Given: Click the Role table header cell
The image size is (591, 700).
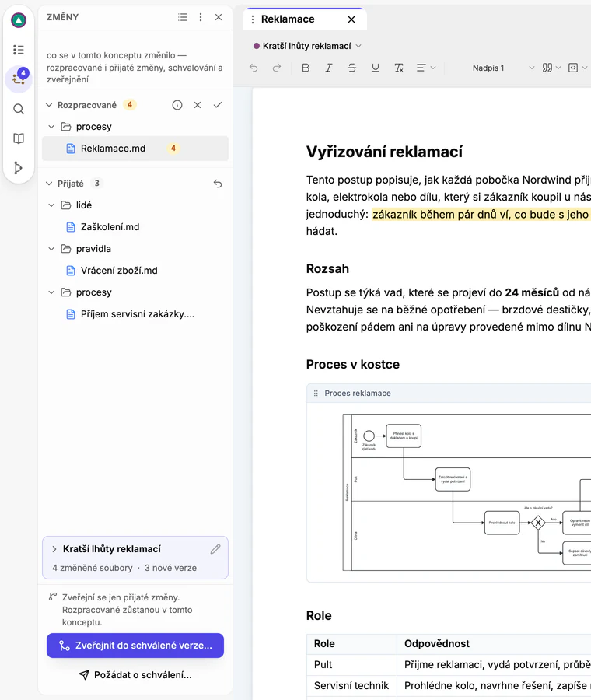Looking at the screenshot, I should pos(351,644).
